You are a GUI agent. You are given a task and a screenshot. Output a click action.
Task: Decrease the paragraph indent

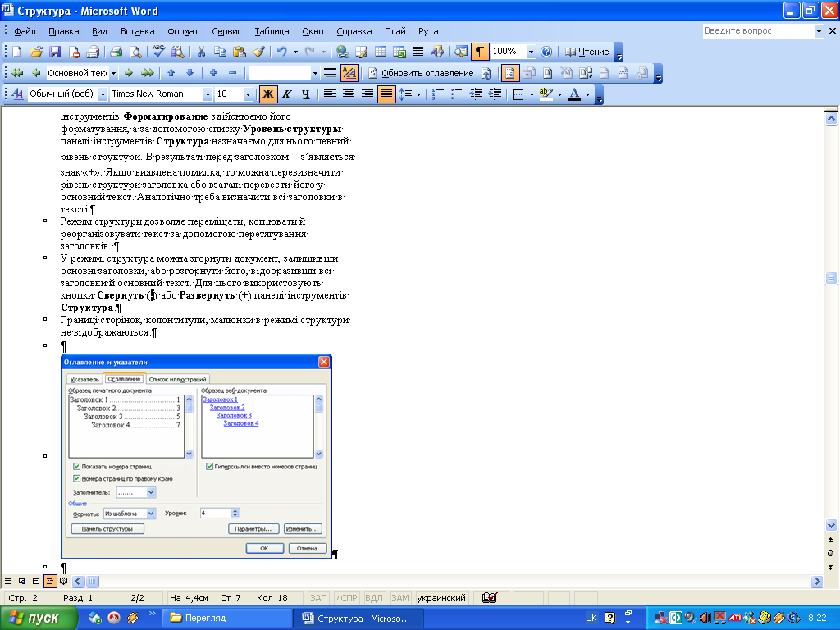[x=476, y=94]
